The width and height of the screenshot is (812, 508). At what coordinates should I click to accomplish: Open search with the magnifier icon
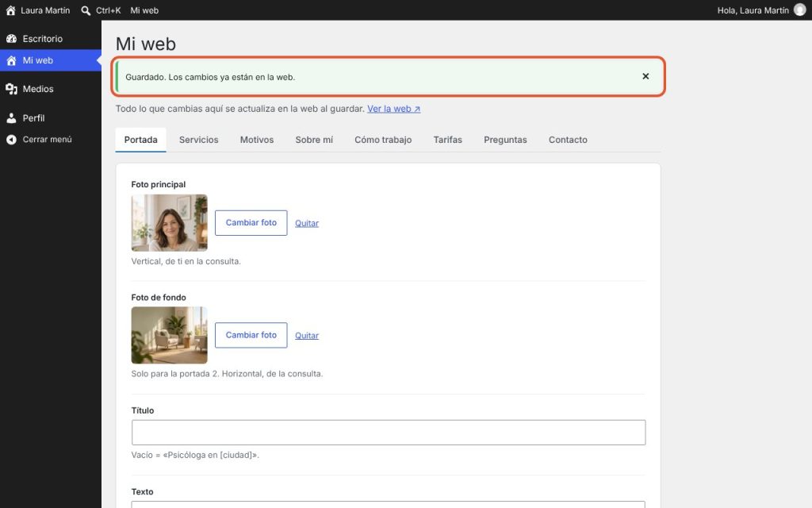point(86,10)
